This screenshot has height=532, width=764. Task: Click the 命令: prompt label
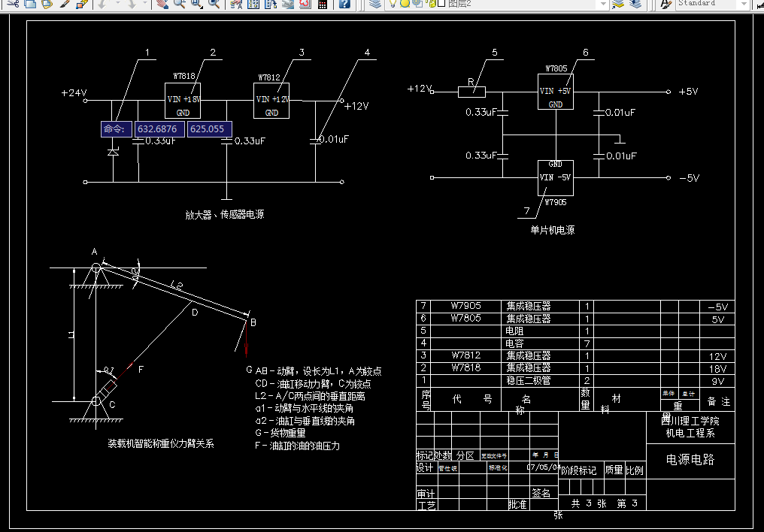[x=117, y=129]
